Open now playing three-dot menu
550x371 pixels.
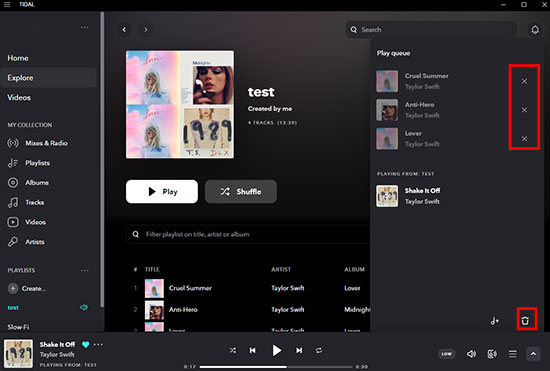click(x=99, y=344)
